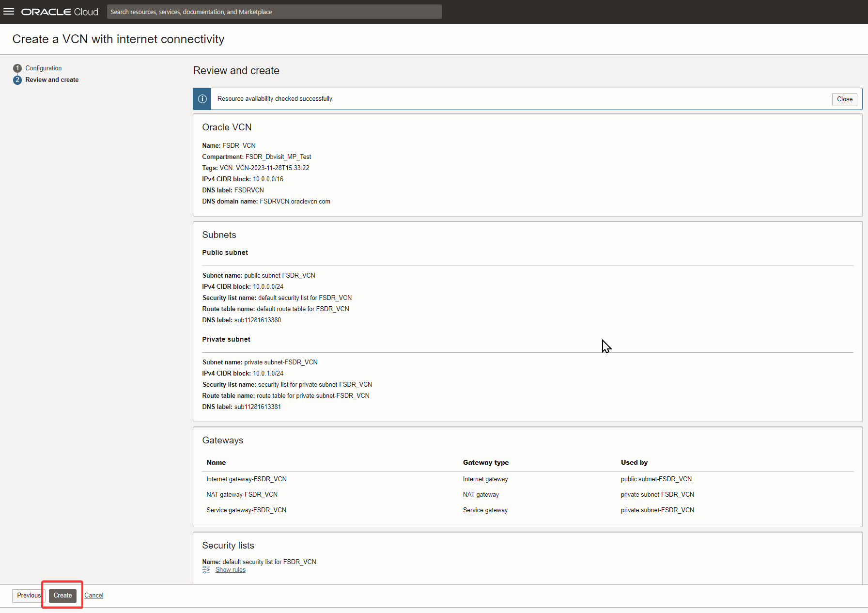This screenshot has height=613, width=868.
Task: Click the security list for private subnet text
Action: tap(315, 385)
